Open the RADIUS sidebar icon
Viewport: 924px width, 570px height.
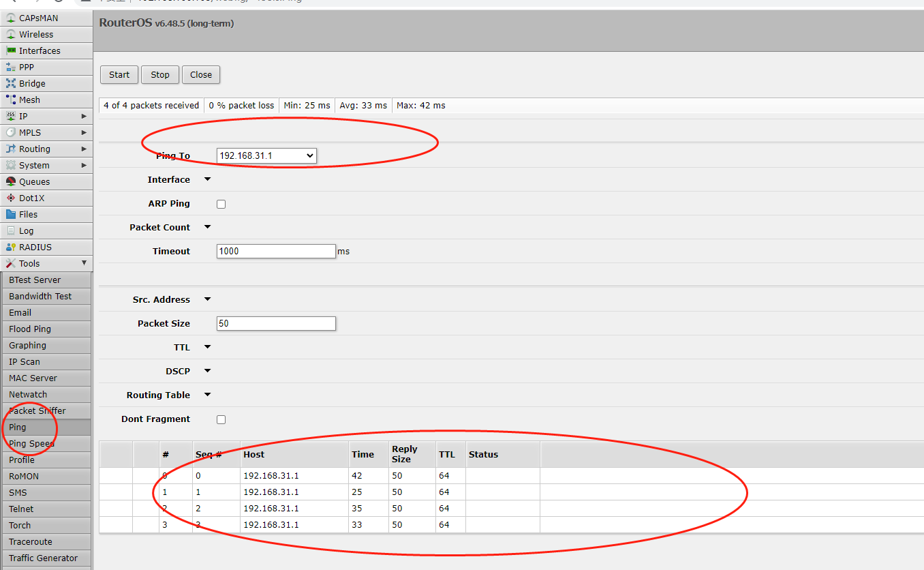tap(11, 247)
